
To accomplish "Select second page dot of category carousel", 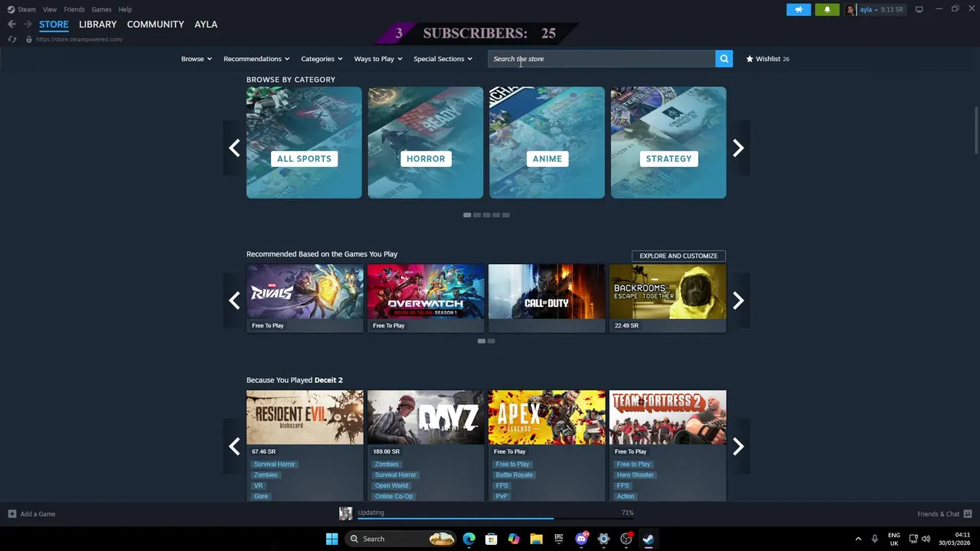I will (x=477, y=215).
